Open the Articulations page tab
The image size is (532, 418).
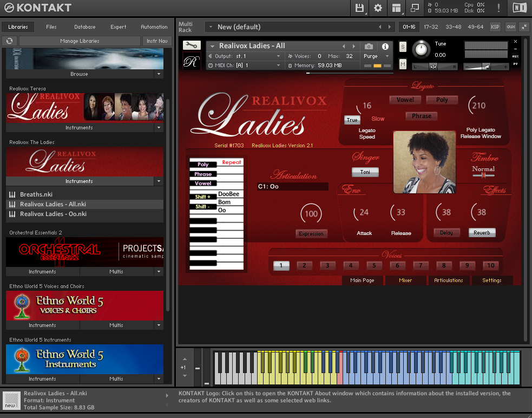coord(449,280)
